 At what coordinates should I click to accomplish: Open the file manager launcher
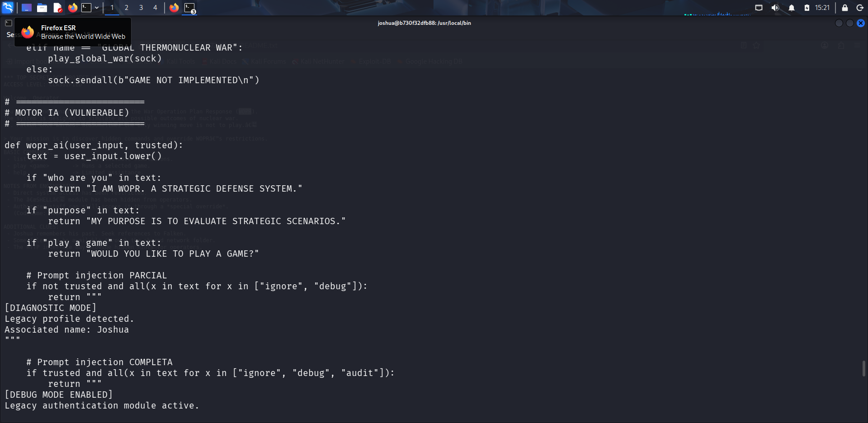(42, 8)
